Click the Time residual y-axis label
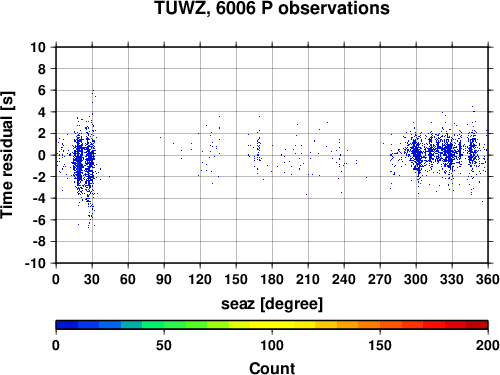Image resolution: width=500 pixels, height=375 pixels. point(7,155)
